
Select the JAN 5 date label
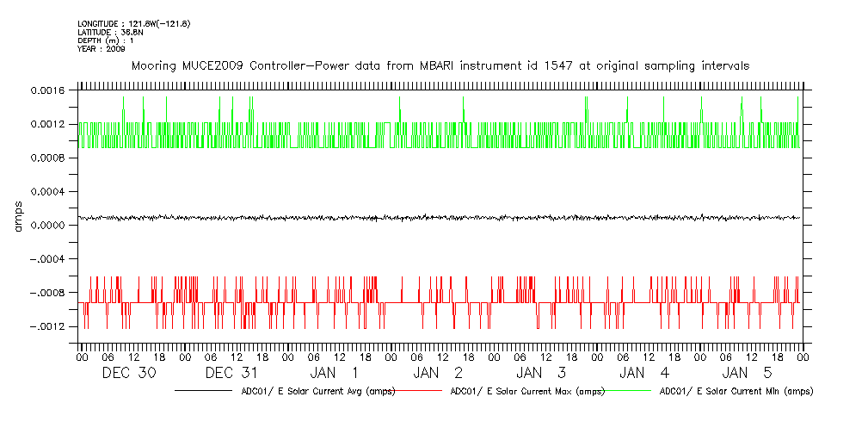coord(748,373)
